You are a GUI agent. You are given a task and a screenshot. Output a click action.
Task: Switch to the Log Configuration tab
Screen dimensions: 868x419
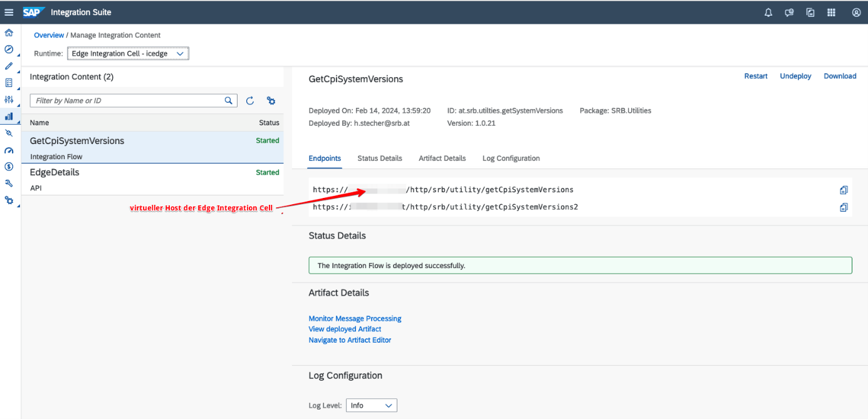[x=511, y=158]
